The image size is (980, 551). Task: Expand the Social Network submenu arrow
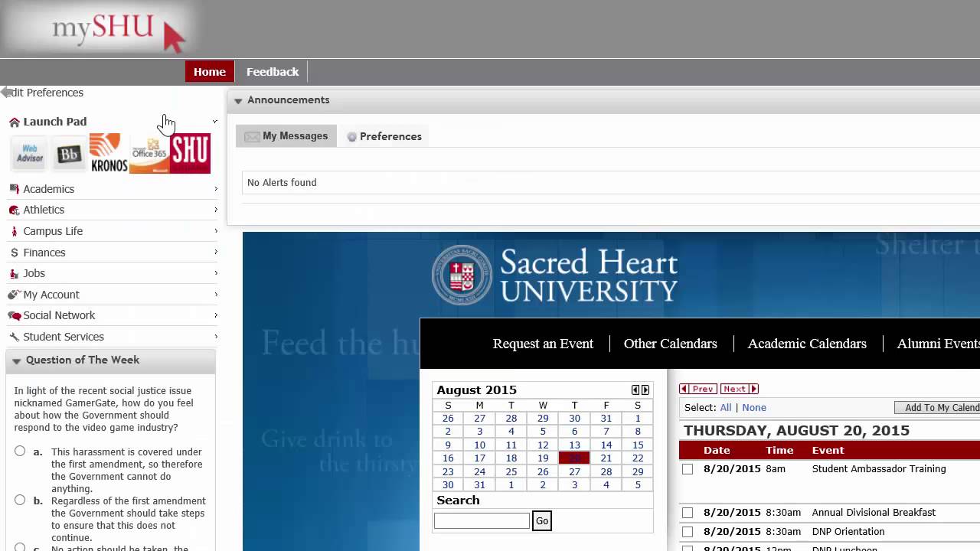coord(215,315)
